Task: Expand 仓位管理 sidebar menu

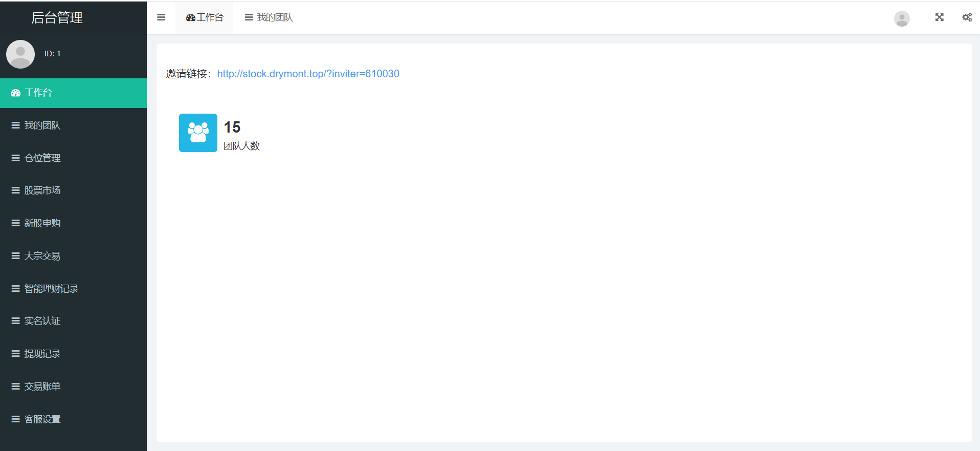Action: (42, 158)
